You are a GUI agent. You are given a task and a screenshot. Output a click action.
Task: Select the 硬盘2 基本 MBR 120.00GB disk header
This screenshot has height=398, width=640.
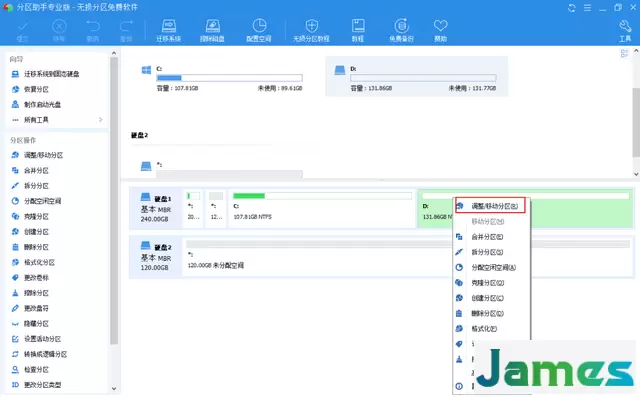point(156,256)
